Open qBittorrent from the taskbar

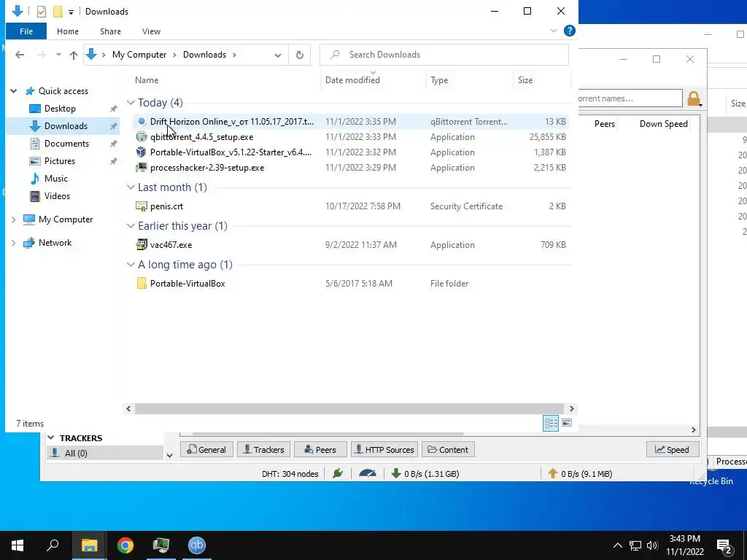coord(197,545)
